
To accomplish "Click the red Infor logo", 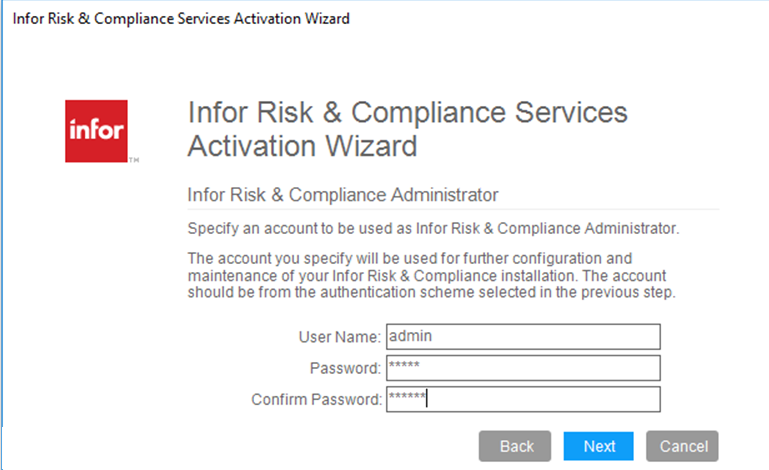I will [x=96, y=130].
